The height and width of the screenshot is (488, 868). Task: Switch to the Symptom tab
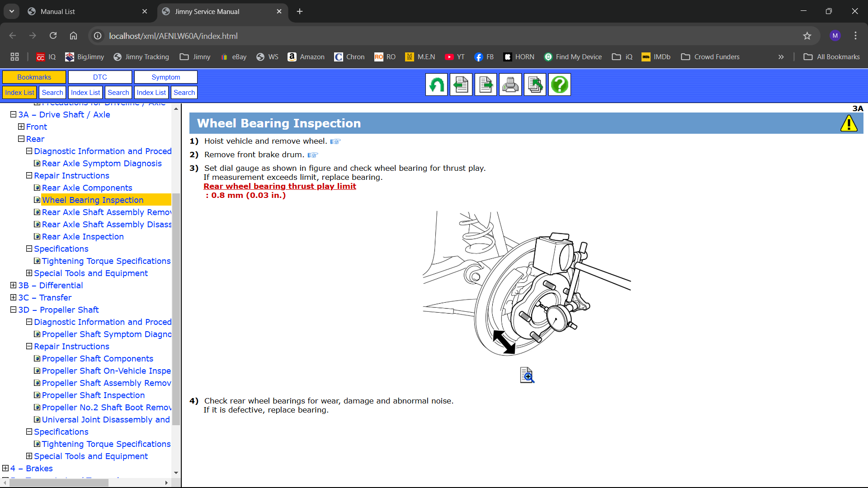(x=165, y=77)
